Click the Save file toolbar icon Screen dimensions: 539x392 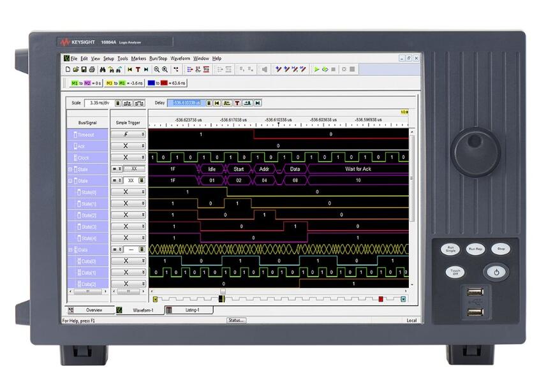pos(84,69)
